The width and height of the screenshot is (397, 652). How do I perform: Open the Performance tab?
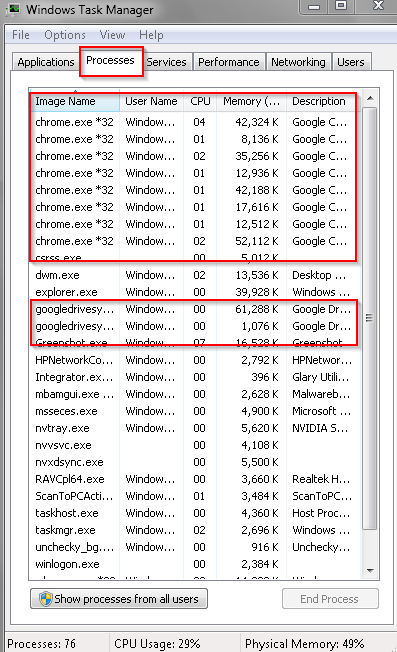click(229, 62)
